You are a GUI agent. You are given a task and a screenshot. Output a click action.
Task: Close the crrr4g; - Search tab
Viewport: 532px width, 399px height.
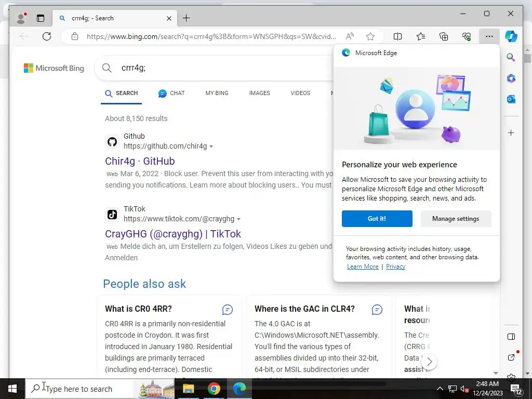click(169, 18)
